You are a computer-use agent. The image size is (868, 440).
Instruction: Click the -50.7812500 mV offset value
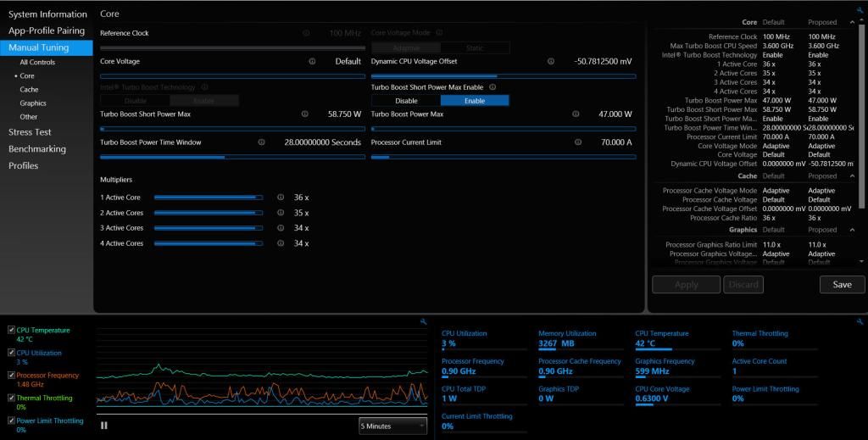pyautogui.click(x=603, y=61)
